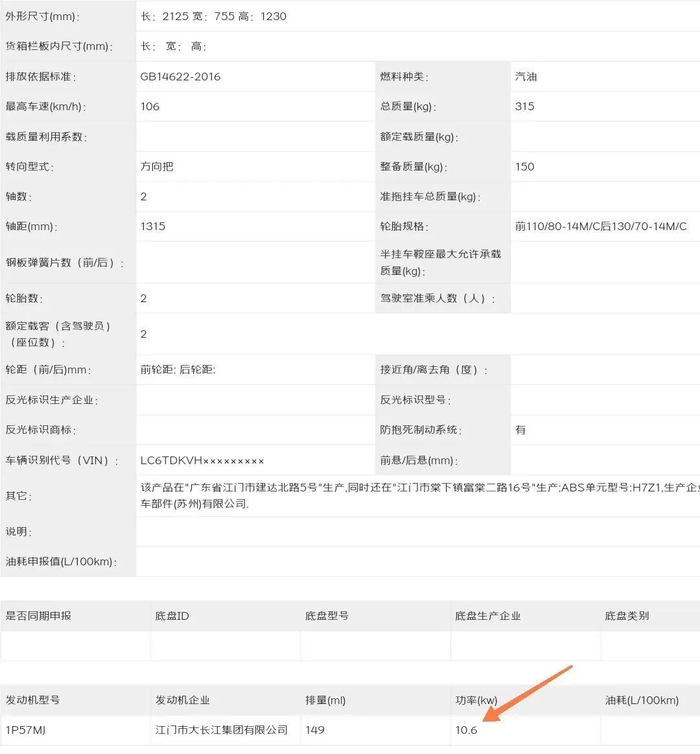Select column header 排量(ml)
This screenshot has height=754, width=700.
(325, 700)
